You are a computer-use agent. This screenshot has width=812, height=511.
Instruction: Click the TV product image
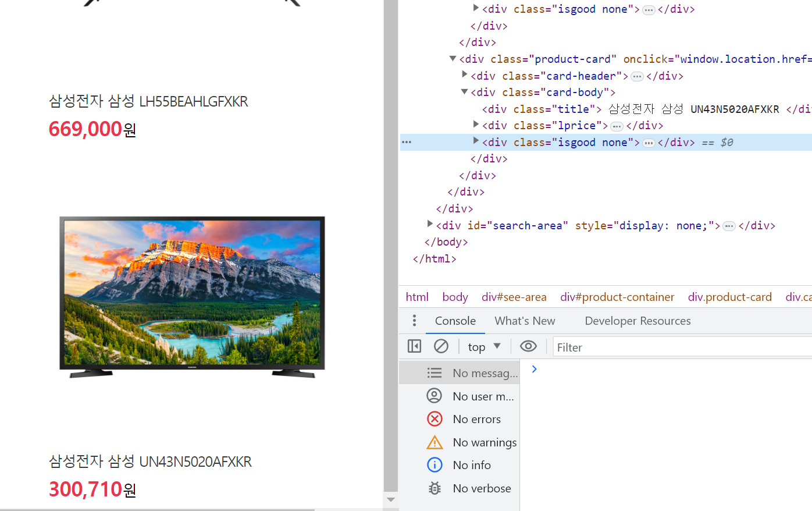(x=192, y=297)
